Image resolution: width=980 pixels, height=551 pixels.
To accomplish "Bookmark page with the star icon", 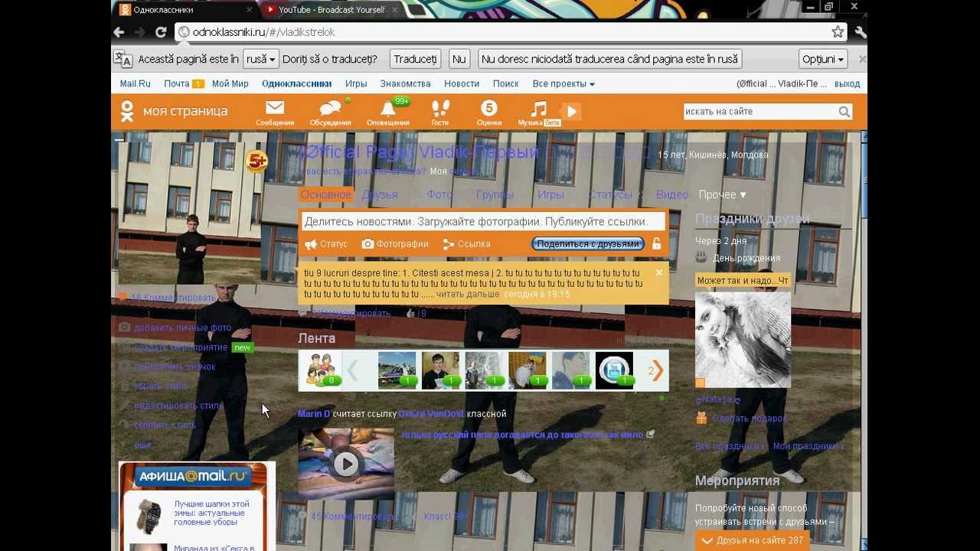I will pos(838,32).
